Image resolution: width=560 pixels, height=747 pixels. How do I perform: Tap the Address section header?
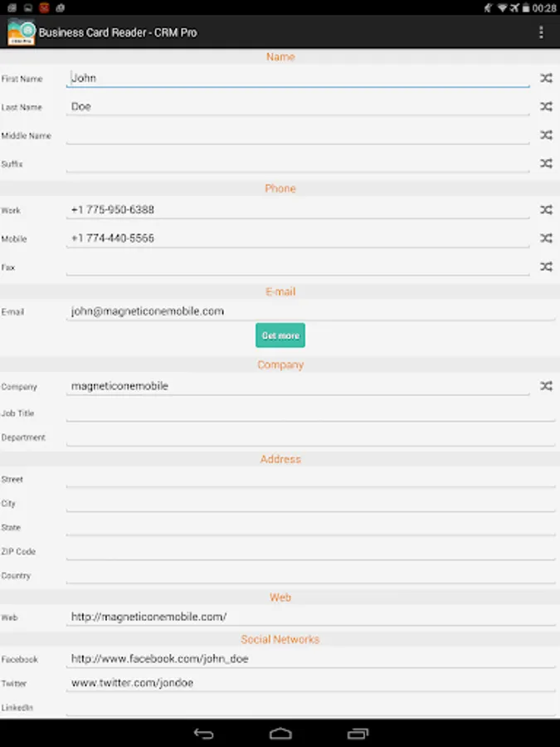(x=280, y=459)
